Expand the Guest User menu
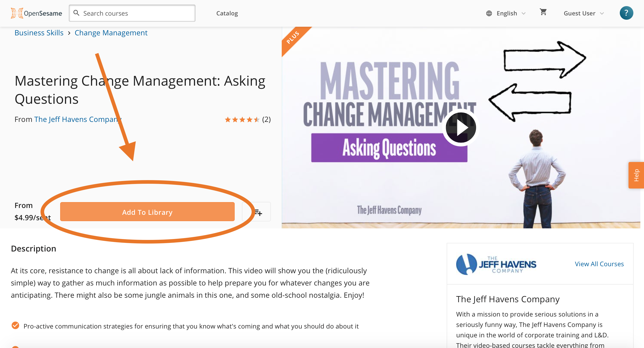The width and height of the screenshot is (644, 348). click(584, 13)
